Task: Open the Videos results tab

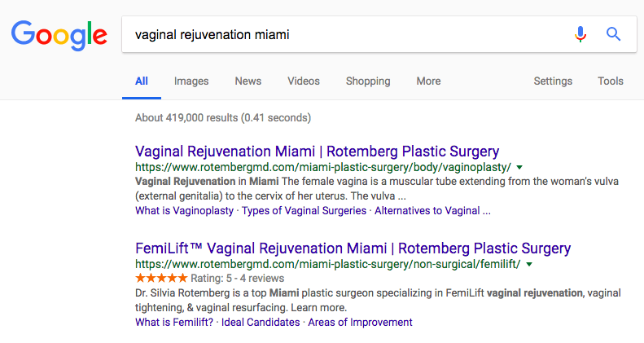Action: pyautogui.click(x=304, y=81)
